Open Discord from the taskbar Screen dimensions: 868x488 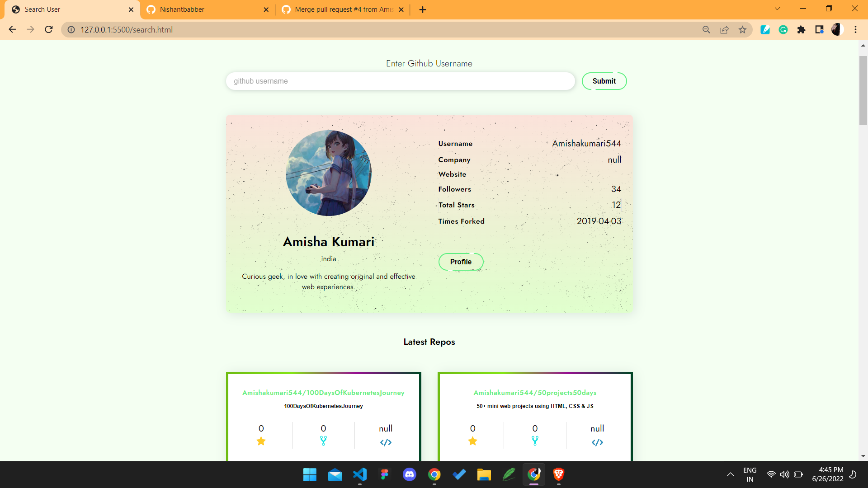tap(410, 474)
